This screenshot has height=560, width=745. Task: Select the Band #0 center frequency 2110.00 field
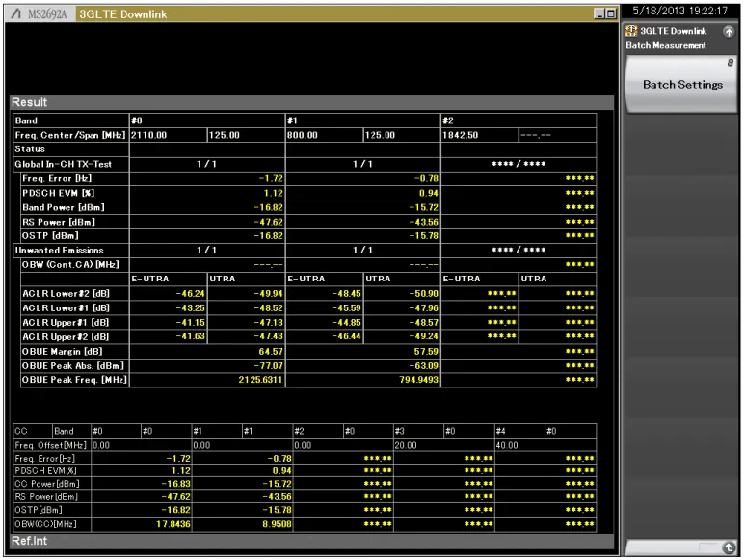pos(169,135)
